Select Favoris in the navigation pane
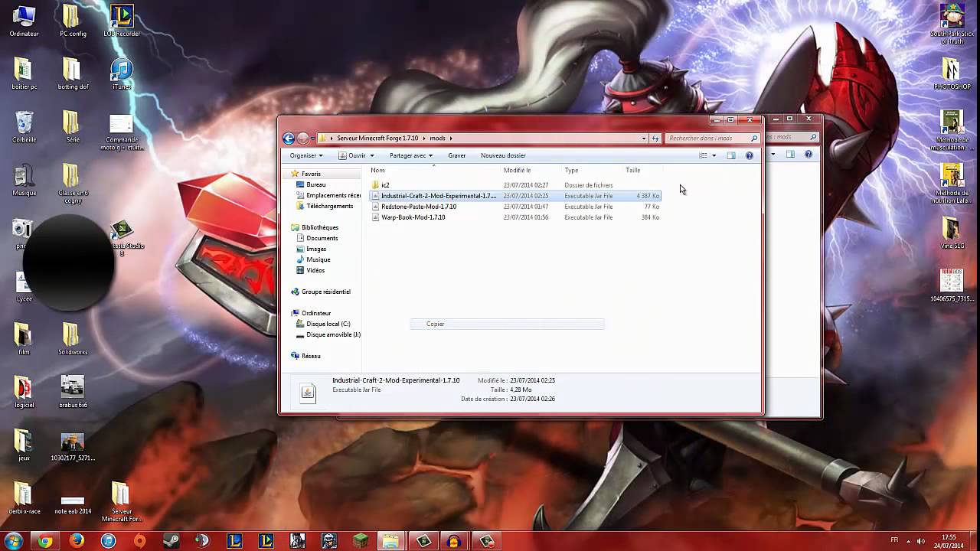Viewport: 980px width, 551px height. click(310, 174)
